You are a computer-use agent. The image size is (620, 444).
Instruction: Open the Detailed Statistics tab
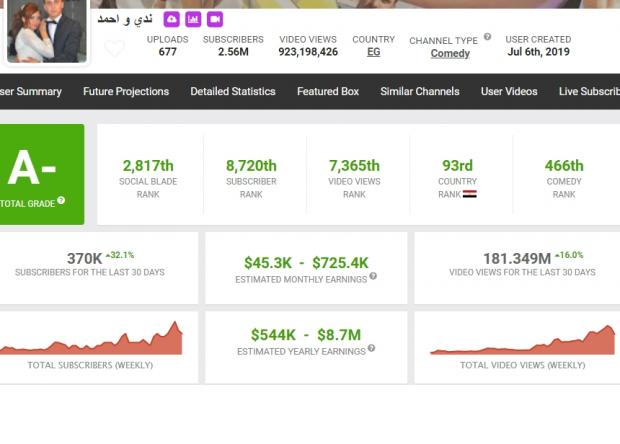(233, 91)
